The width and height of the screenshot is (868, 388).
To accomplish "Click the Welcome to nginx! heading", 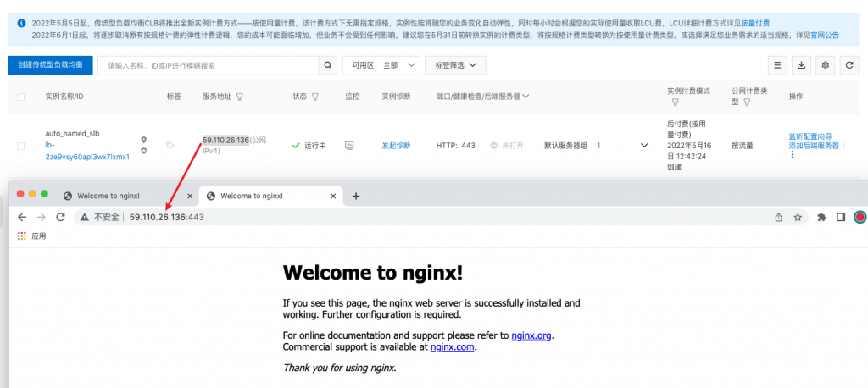I will click(x=373, y=273).
